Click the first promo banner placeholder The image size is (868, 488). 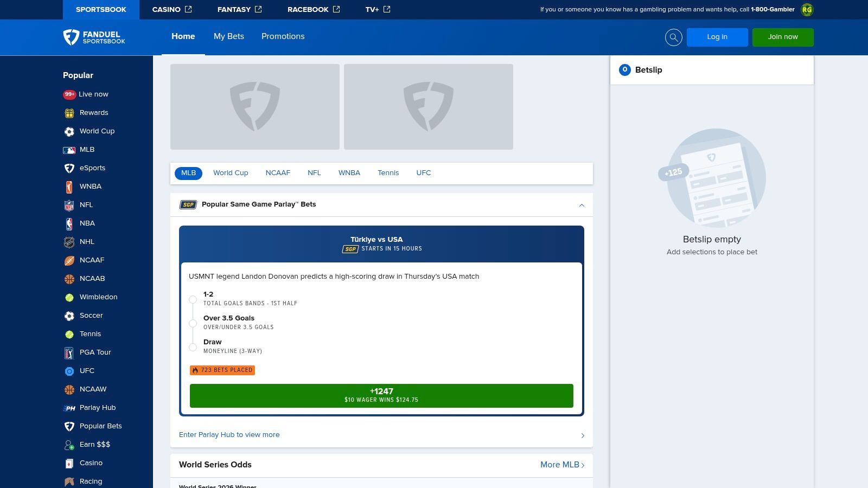255,107
